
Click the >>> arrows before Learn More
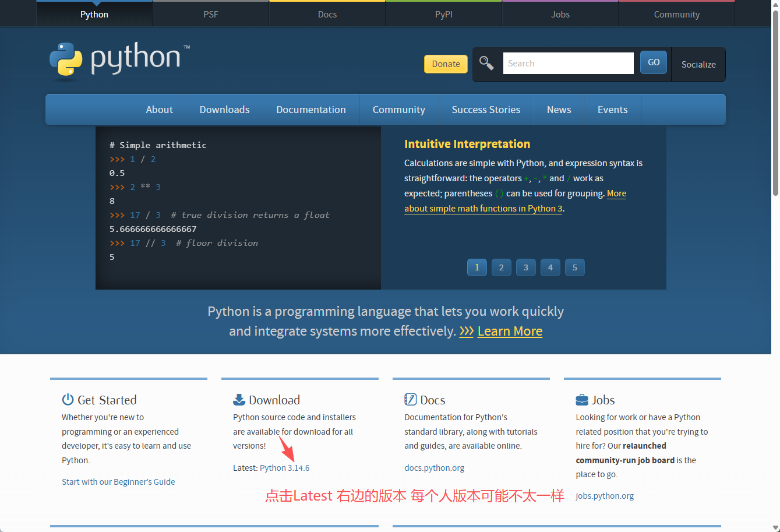pyautogui.click(x=466, y=332)
